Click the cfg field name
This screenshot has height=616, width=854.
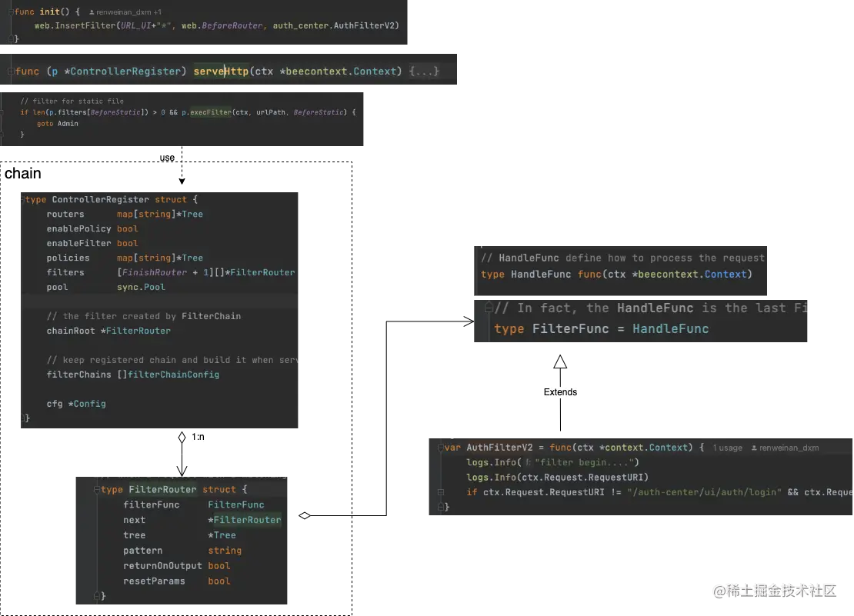[55, 404]
